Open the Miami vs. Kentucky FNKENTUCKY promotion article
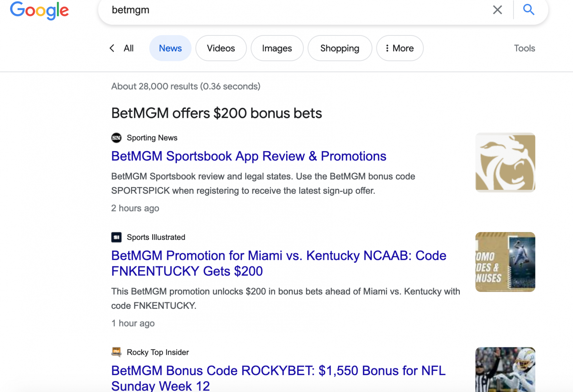573x392 pixels. [279, 263]
